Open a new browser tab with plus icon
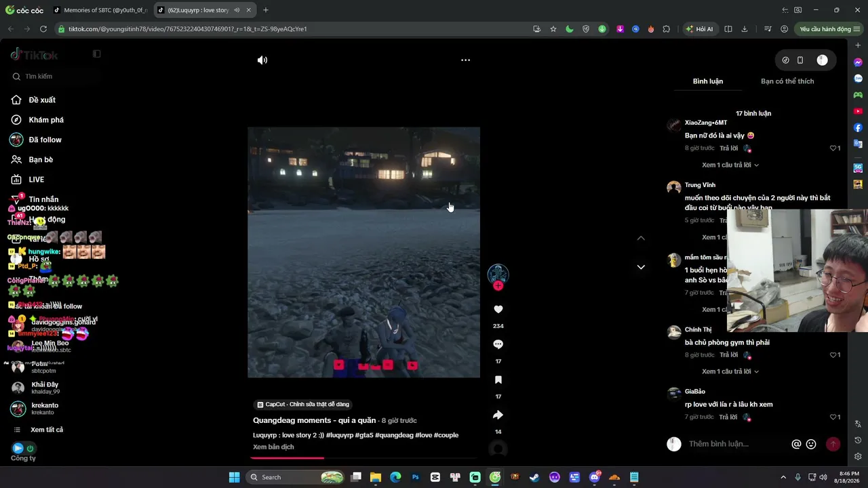 coord(266,10)
